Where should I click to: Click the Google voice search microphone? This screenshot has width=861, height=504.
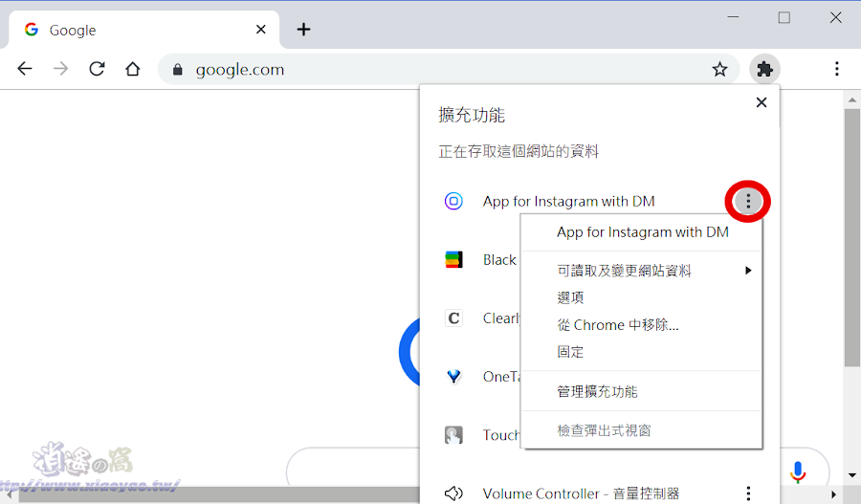798,472
